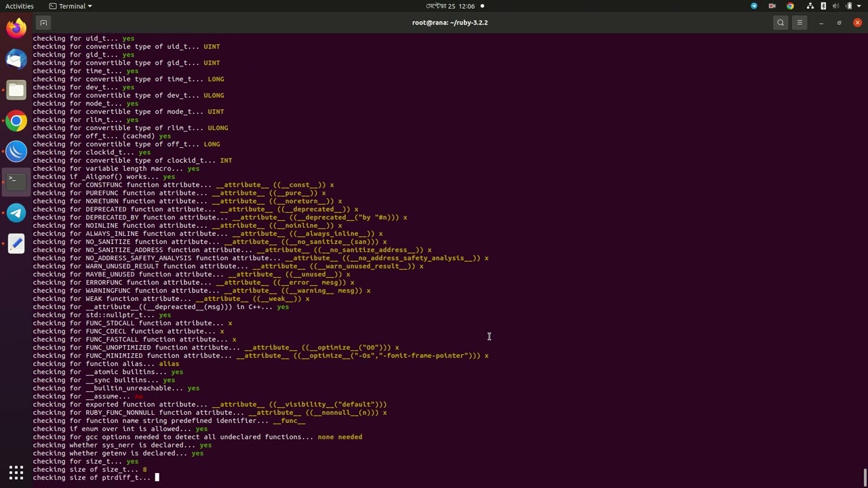Image resolution: width=868 pixels, height=488 pixels.
Task: Launch the text editor from the dock
Action: [16, 243]
